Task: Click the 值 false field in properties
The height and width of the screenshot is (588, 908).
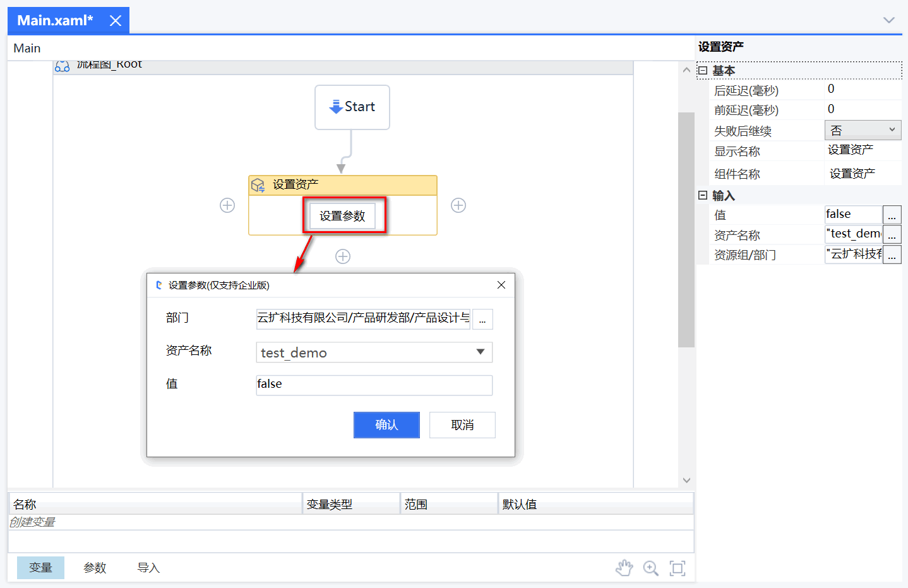Action: [853, 215]
